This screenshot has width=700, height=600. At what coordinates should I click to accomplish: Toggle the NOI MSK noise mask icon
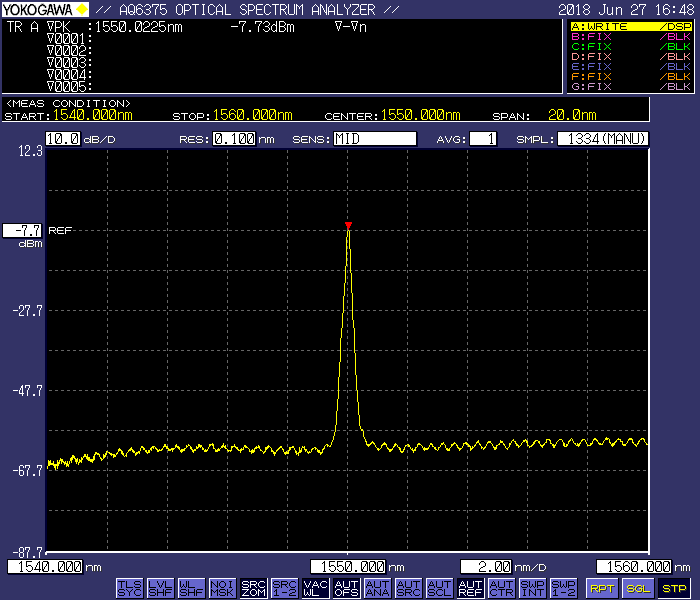223,588
